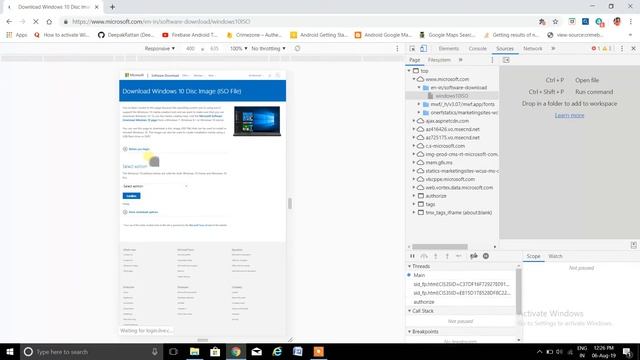Select mem.gfx.ms domain node
The height and width of the screenshot is (360, 640).
click(x=439, y=163)
